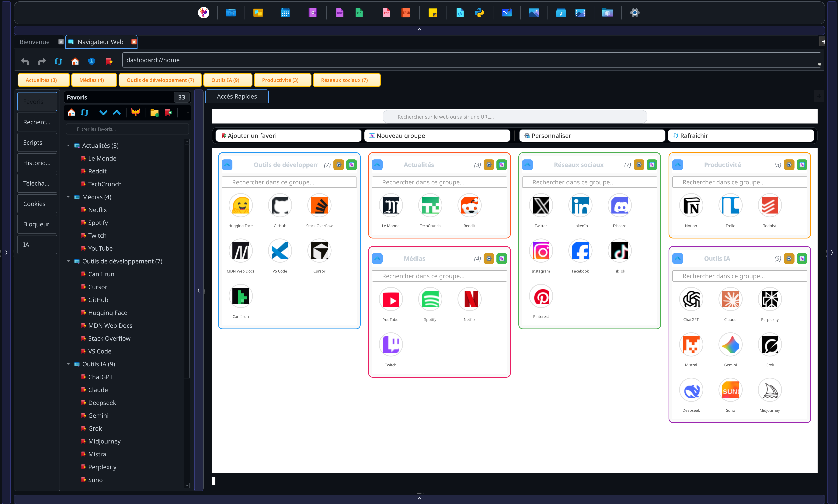Select Perplexity in the favorites tree
This screenshot has width=838, height=504.
[x=102, y=467]
